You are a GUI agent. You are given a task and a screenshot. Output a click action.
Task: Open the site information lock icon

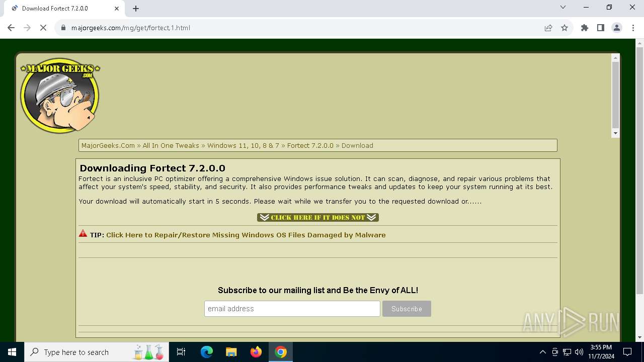click(x=63, y=28)
